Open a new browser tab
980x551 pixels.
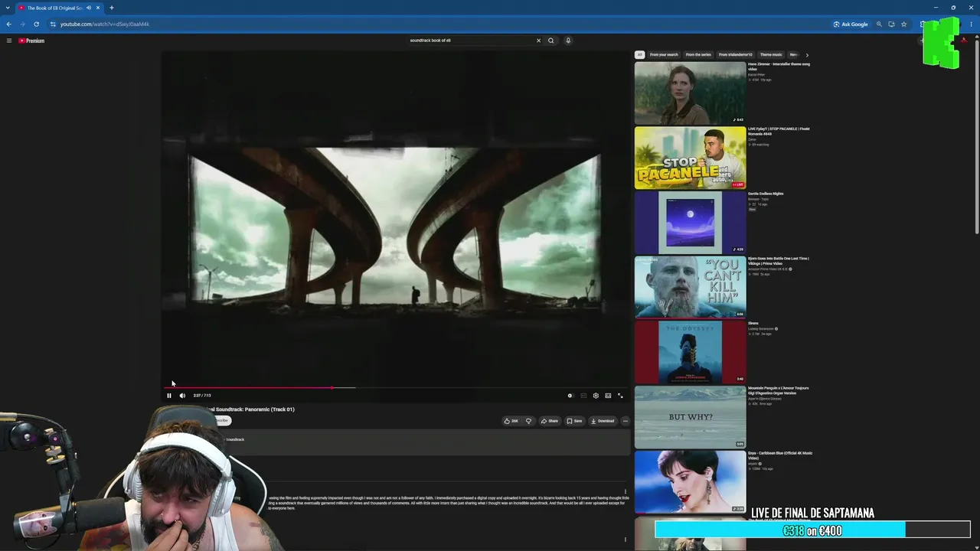coord(112,8)
